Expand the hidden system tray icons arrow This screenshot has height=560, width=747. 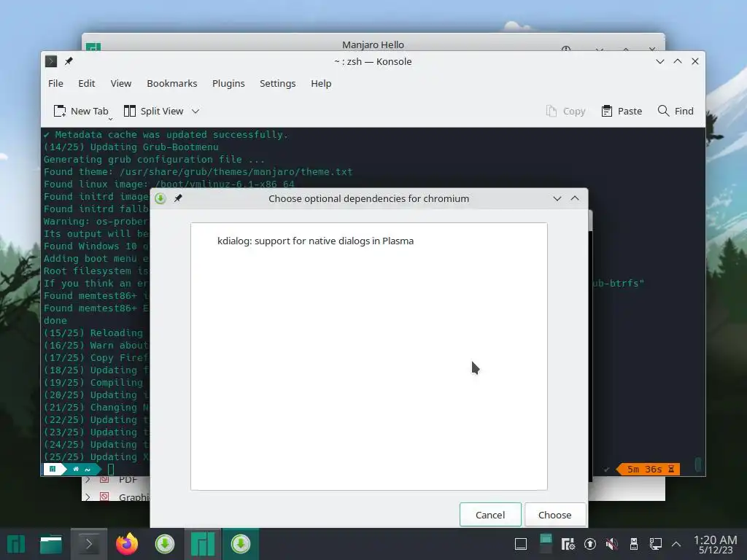(676, 544)
